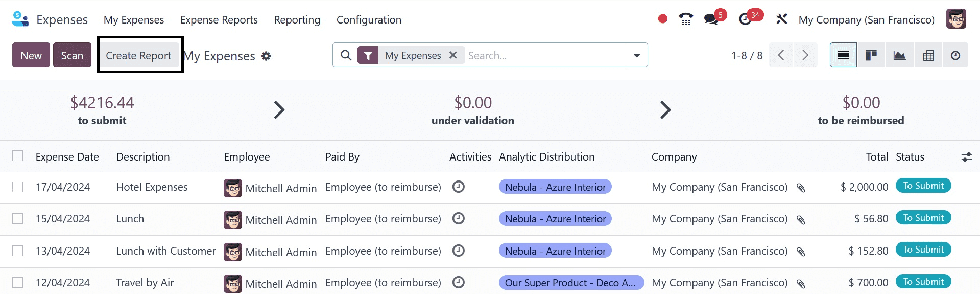Open optional columns settings icon
The height and width of the screenshot is (294, 980).
point(967,157)
